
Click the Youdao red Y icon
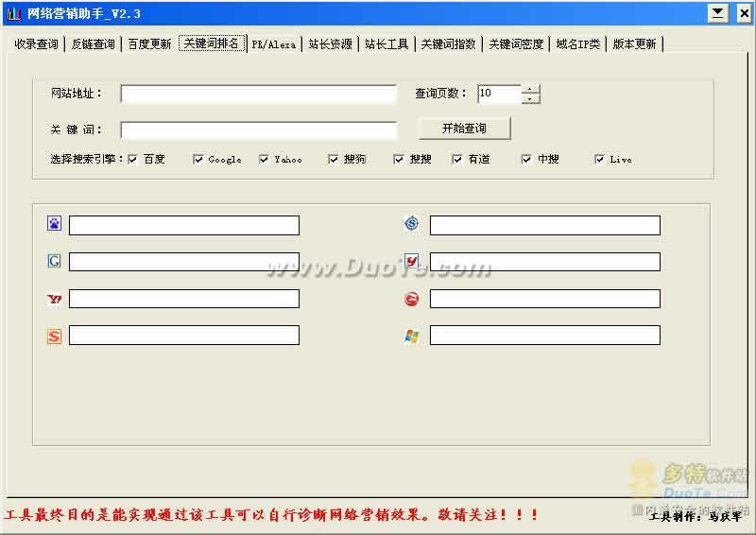coord(411,261)
